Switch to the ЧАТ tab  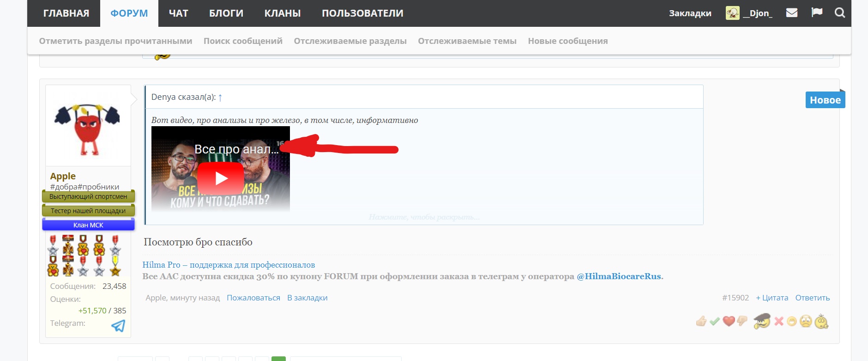(178, 13)
